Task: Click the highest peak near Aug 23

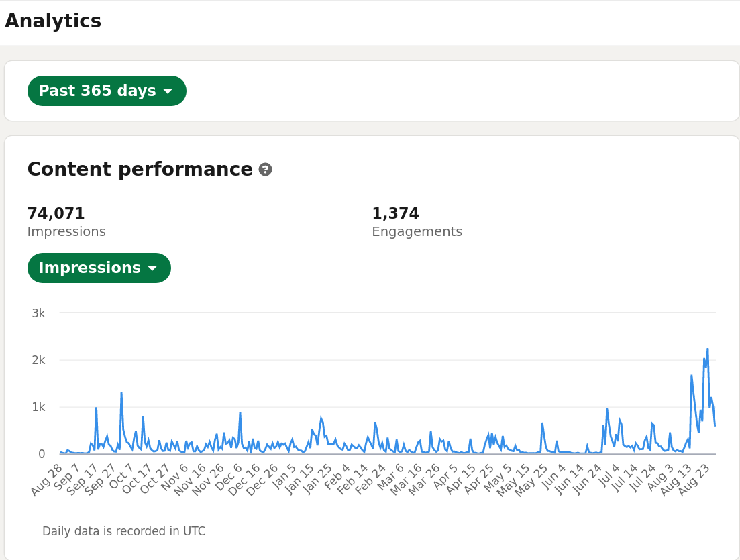Action: tap(707, 349)
